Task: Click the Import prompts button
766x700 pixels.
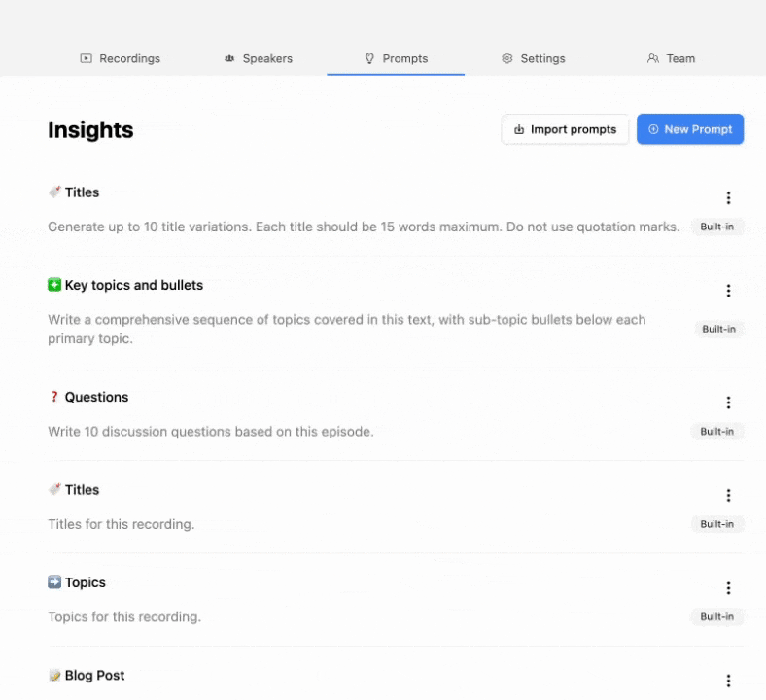Action: (x=565, y=129)
